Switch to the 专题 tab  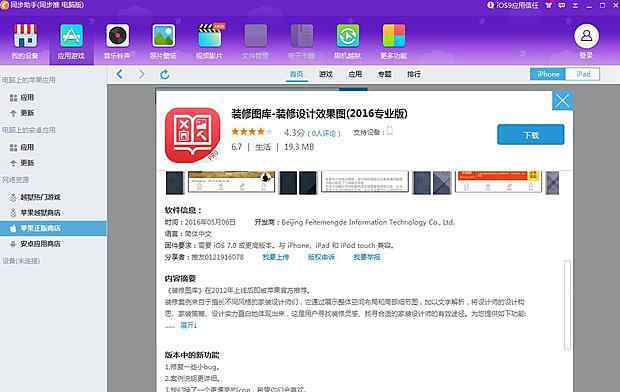tap(384, 74)
